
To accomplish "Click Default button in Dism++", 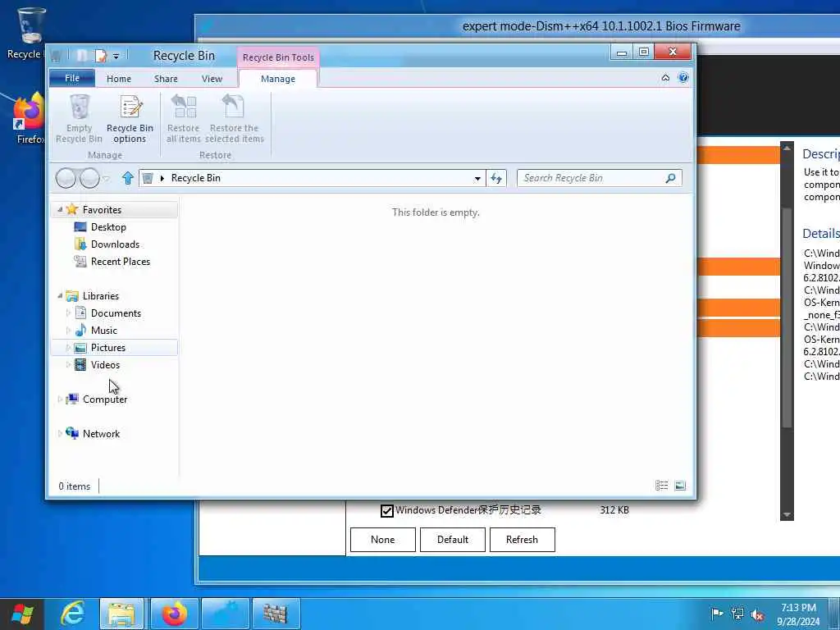I will point(453,540).
